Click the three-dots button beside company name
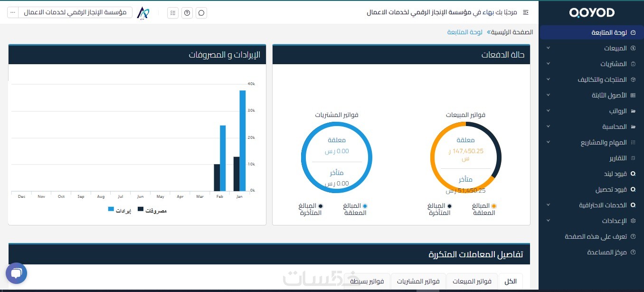This screenshot has width=644, height=292. [13, 12]
